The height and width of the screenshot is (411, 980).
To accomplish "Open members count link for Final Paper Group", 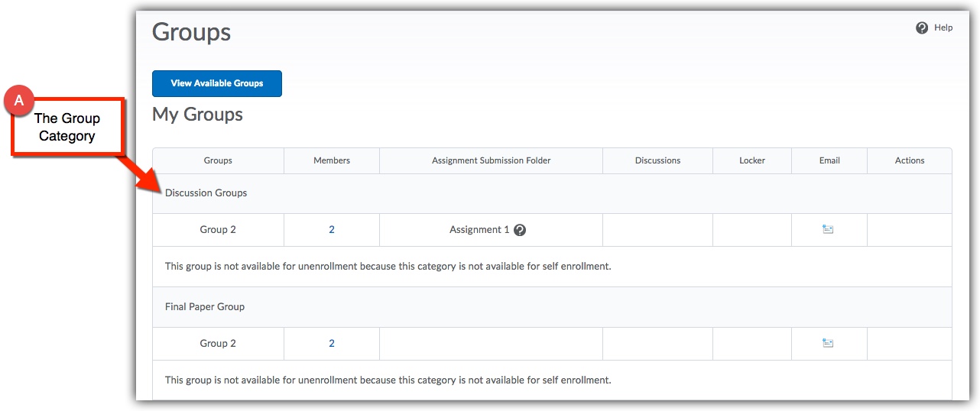I will click(332, 344).
